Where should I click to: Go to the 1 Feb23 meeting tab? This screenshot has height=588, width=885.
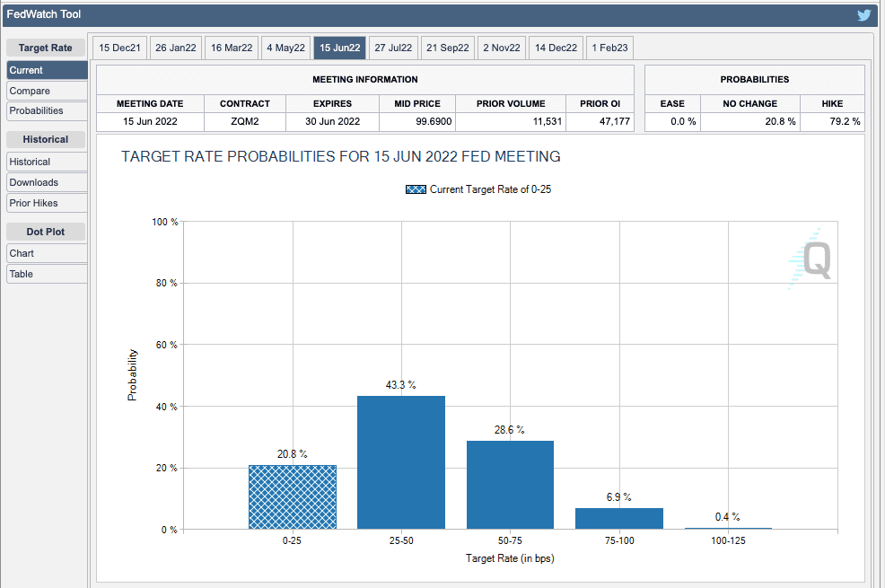pyautogui.click(x=609, y=48)
